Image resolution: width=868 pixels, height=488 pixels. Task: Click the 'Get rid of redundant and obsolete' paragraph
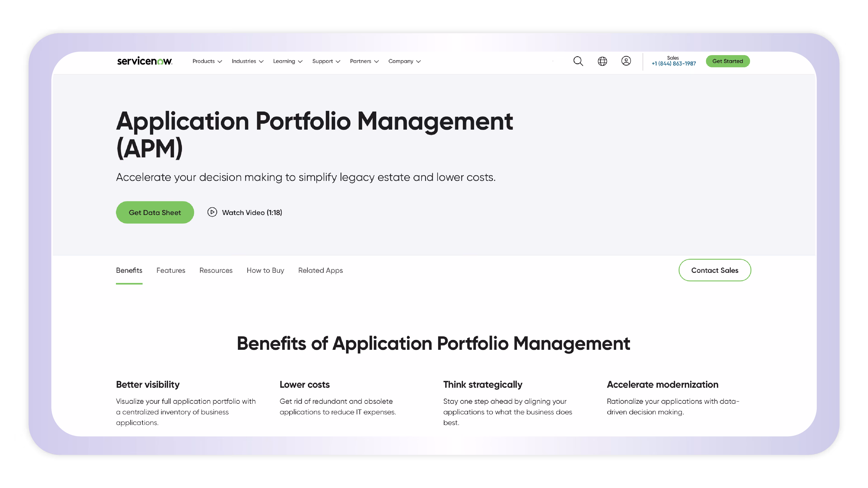pyautogui.click(x=338, y=406)
